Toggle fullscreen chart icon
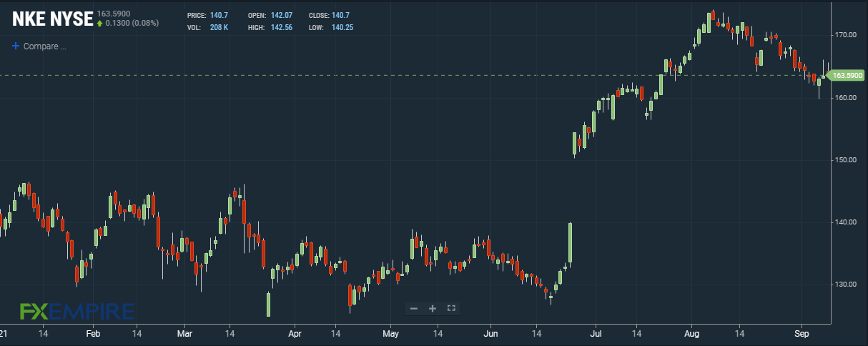Screen dimensions: 868x346 (x=451, y=308)
